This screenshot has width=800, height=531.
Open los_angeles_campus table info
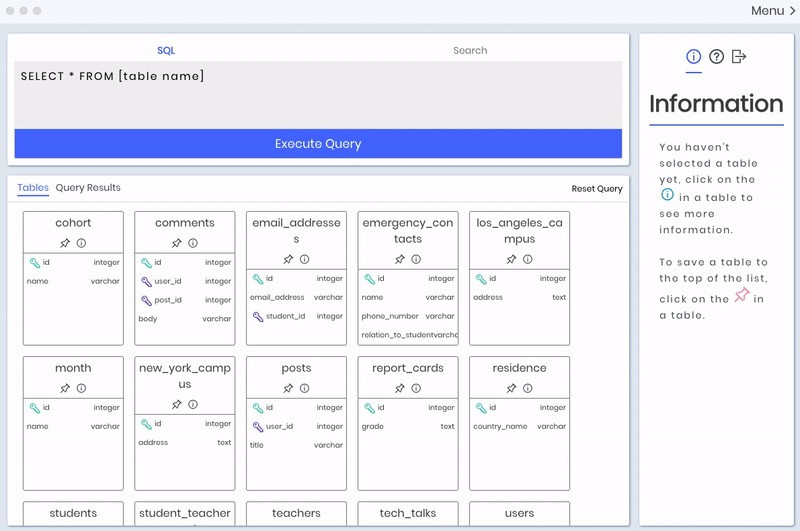[x=528, y=259]
